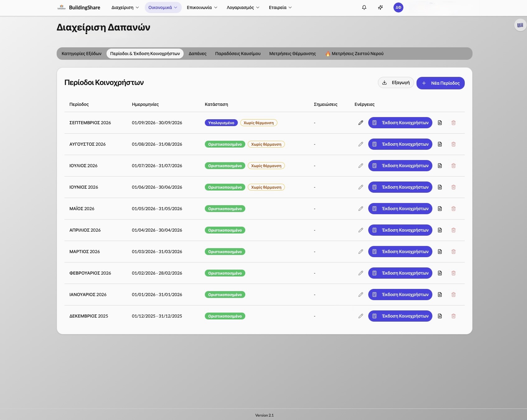Delete the ΣΕΠΤΕΜΒΡΙΟΣ 2026 period
527x420 pixels.
[454, 123]
